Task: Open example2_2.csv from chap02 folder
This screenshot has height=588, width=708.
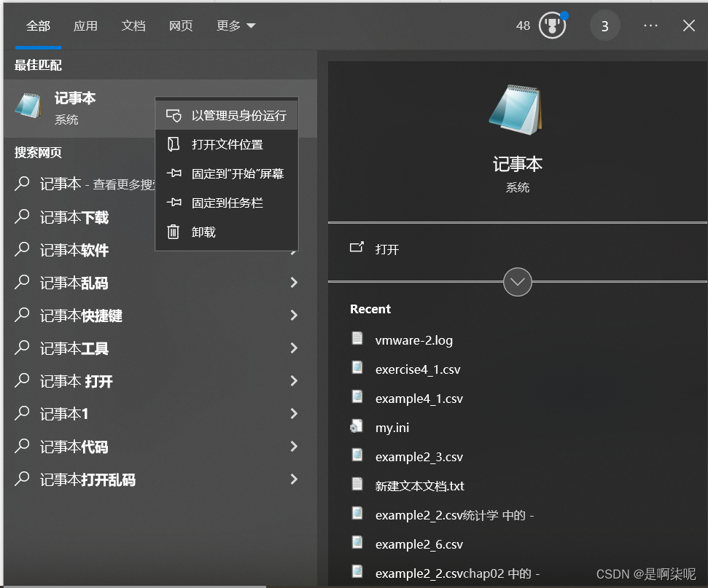Action: coord(457,573)
